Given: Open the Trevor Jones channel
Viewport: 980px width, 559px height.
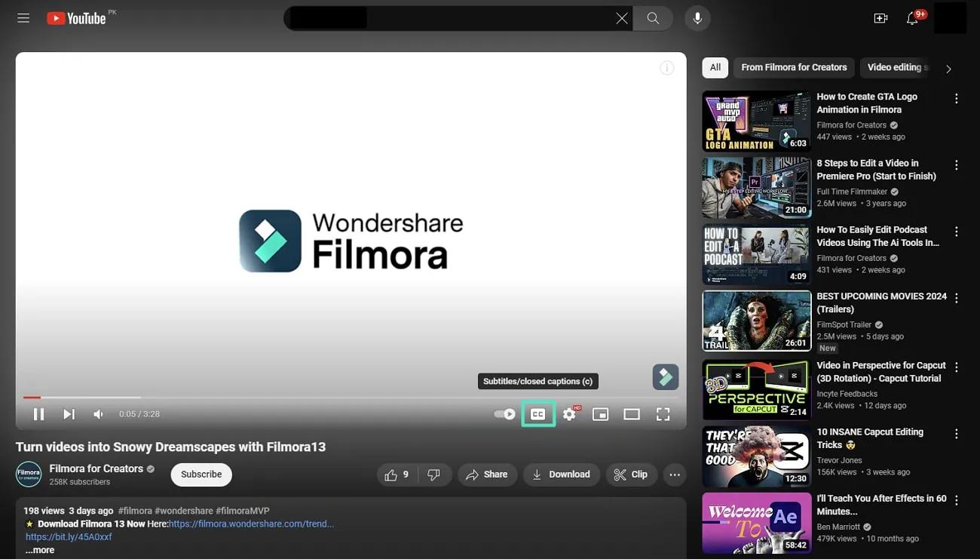Looking at the screenshot, I should 840,460.
